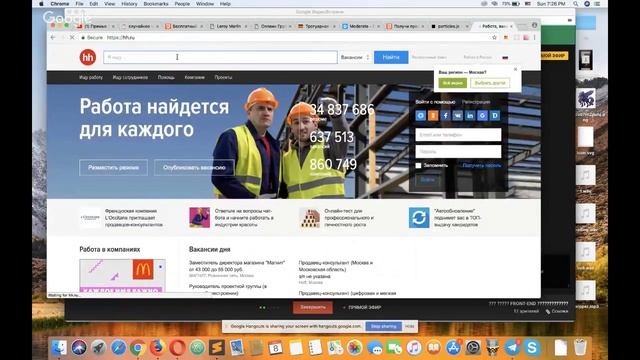Click Ищу работу nav item

(91, 77)
